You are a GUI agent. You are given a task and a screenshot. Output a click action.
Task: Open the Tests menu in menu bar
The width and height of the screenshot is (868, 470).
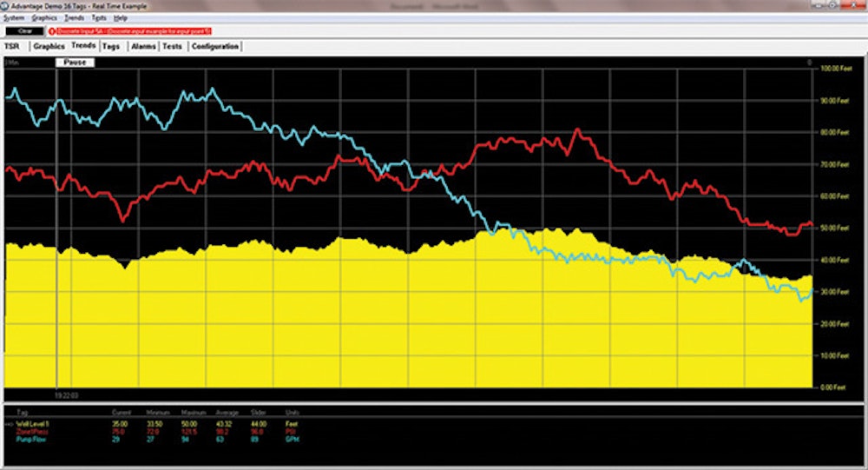tap(99, 17)
